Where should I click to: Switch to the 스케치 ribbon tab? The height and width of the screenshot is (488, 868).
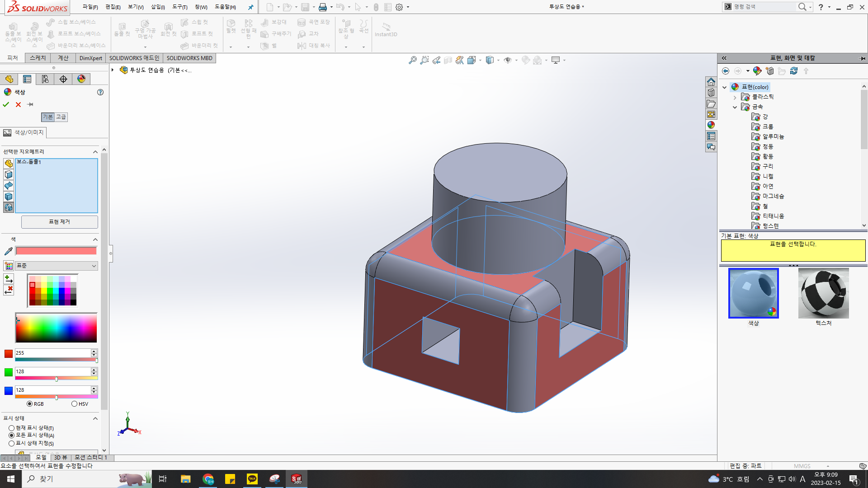point(38,58)
